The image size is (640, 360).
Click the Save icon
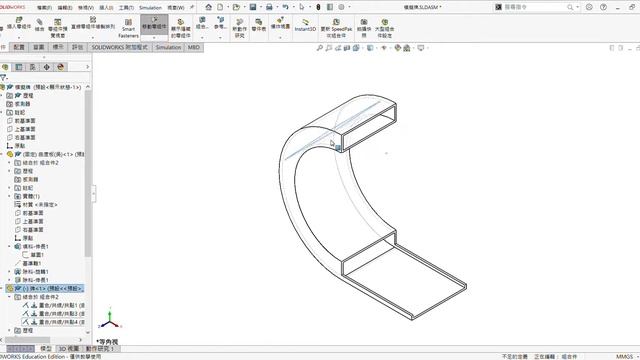[253, 7]
